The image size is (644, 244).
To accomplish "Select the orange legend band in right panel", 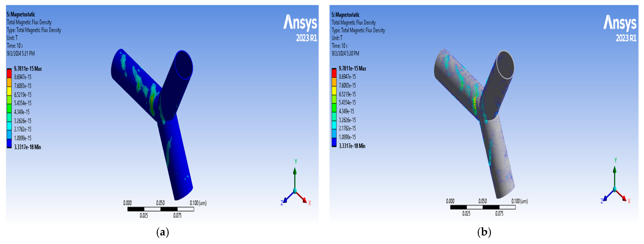I will (334, 82).
